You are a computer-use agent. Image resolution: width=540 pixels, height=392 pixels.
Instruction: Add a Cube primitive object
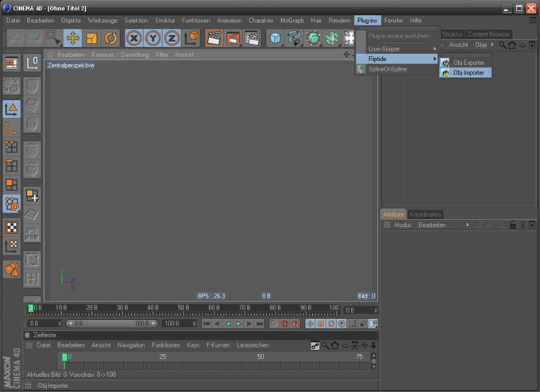point(275,38)
